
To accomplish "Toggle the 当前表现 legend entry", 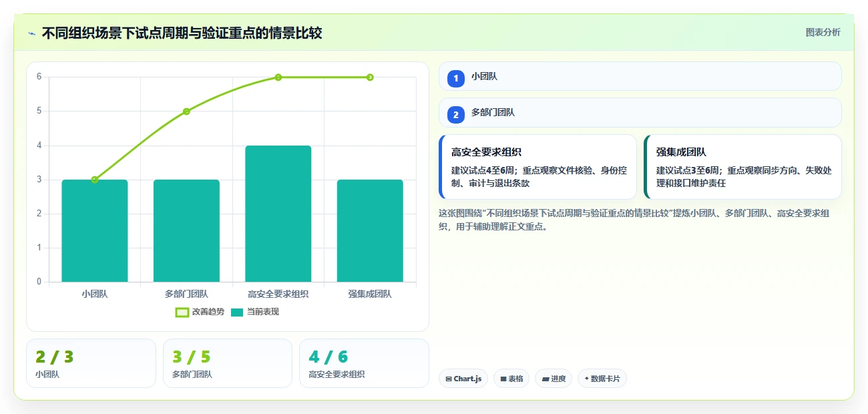I will click(x=254, y=312).
